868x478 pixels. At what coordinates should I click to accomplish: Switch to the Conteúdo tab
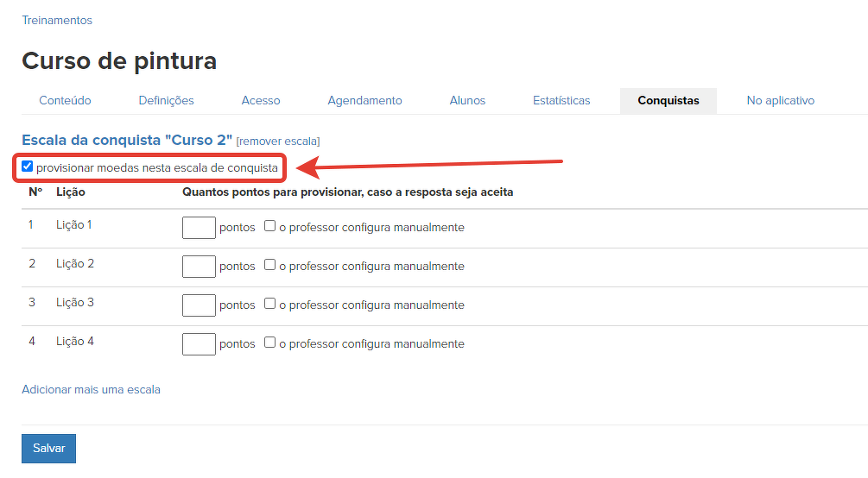[x=65, y=101]
